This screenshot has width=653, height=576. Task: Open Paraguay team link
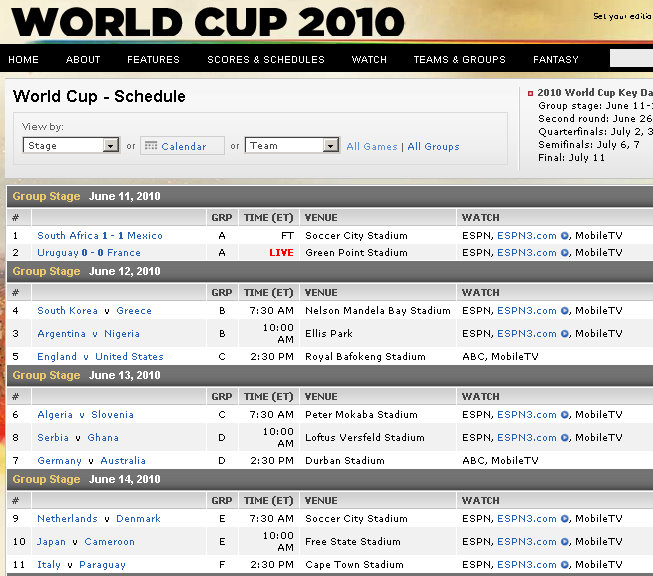point(102,565)
